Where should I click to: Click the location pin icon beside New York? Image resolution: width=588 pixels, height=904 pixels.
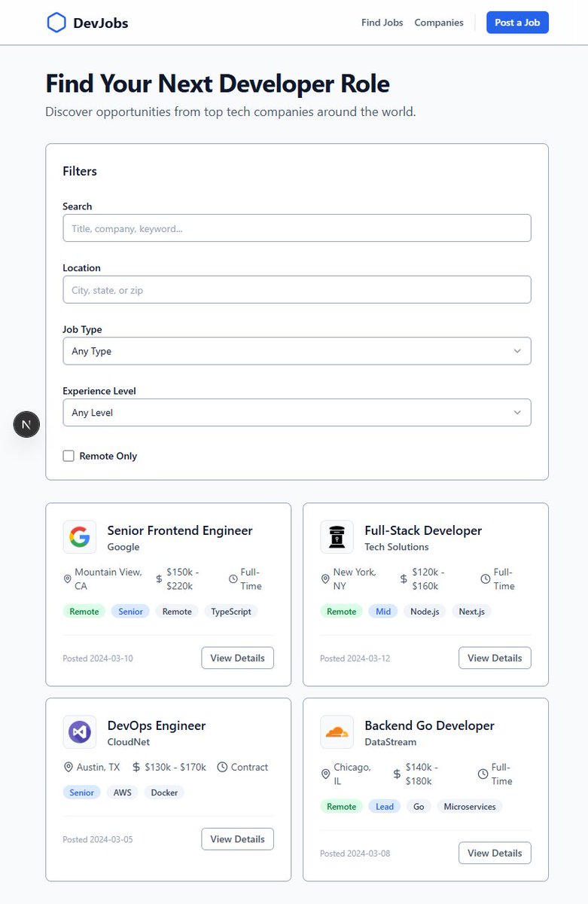click(x=325, y=579)
